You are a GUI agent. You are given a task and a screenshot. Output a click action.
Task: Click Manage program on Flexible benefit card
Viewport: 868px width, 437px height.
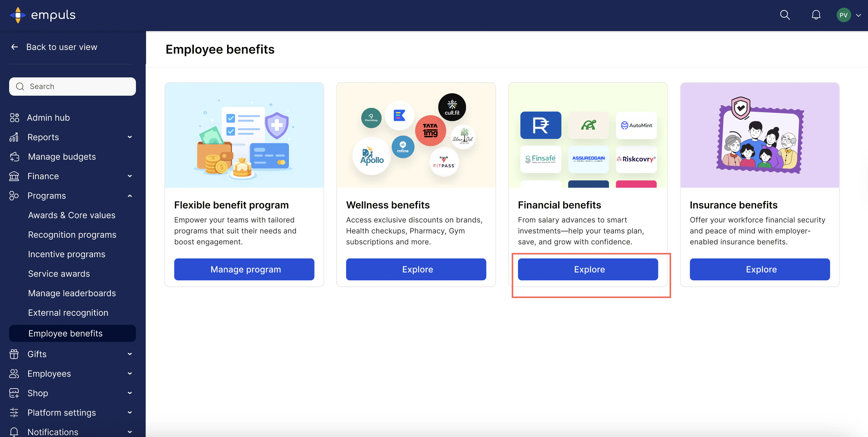point(244,270)
